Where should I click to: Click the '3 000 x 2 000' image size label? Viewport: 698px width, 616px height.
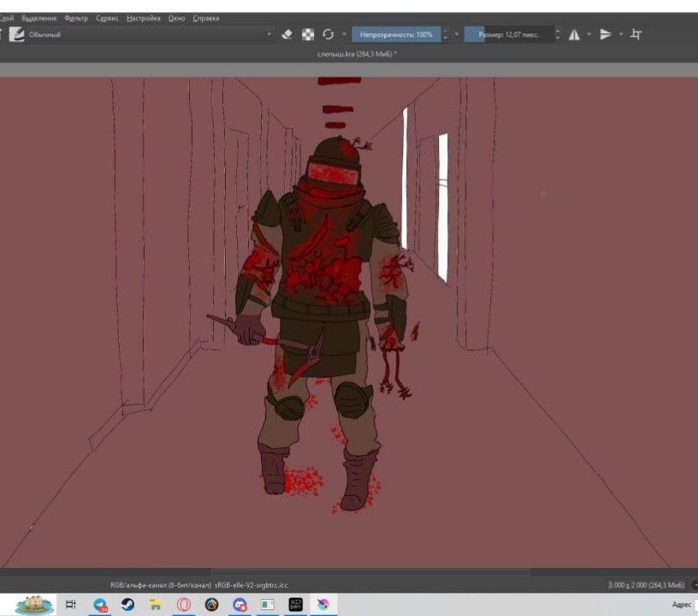(646, 584)
